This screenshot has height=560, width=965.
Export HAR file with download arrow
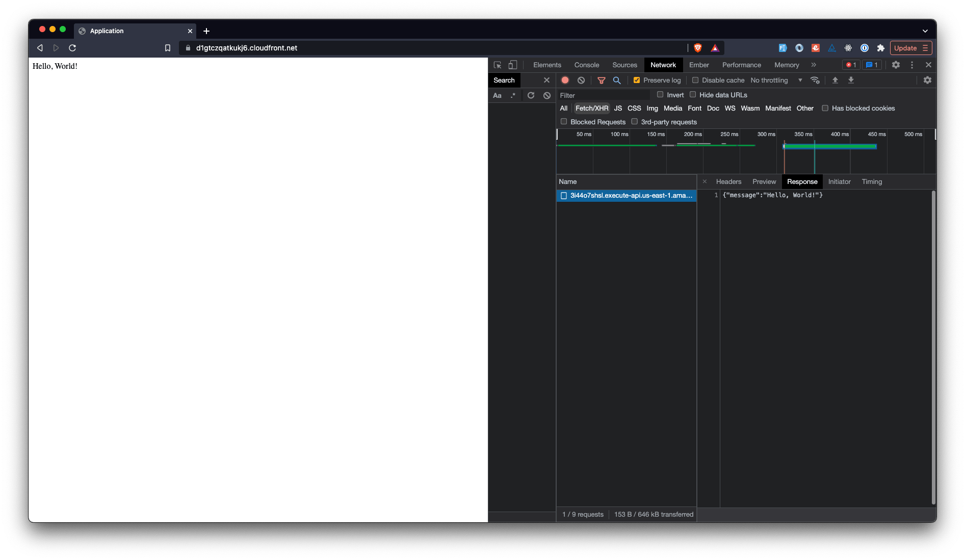(x=851, y=80)
